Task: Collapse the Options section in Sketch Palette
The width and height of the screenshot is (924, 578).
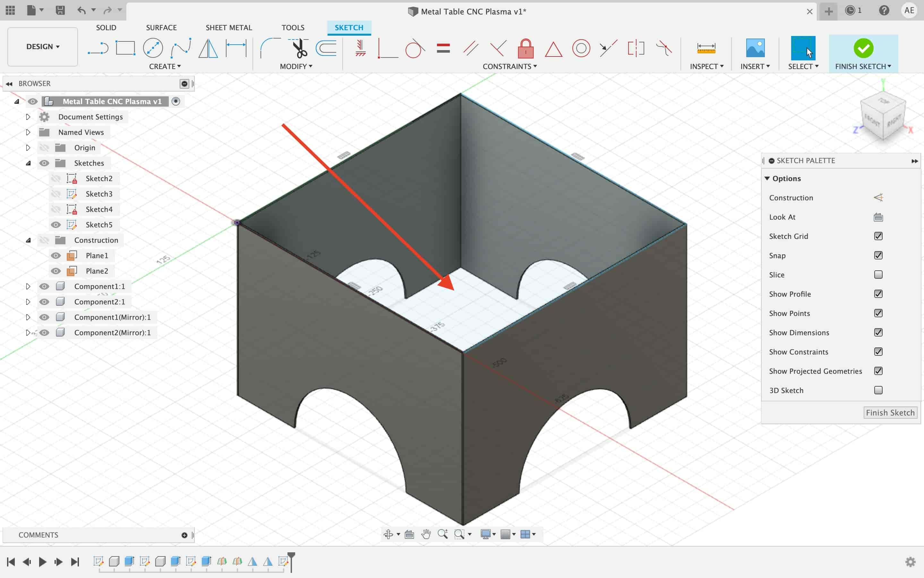Action: (767, 179)
